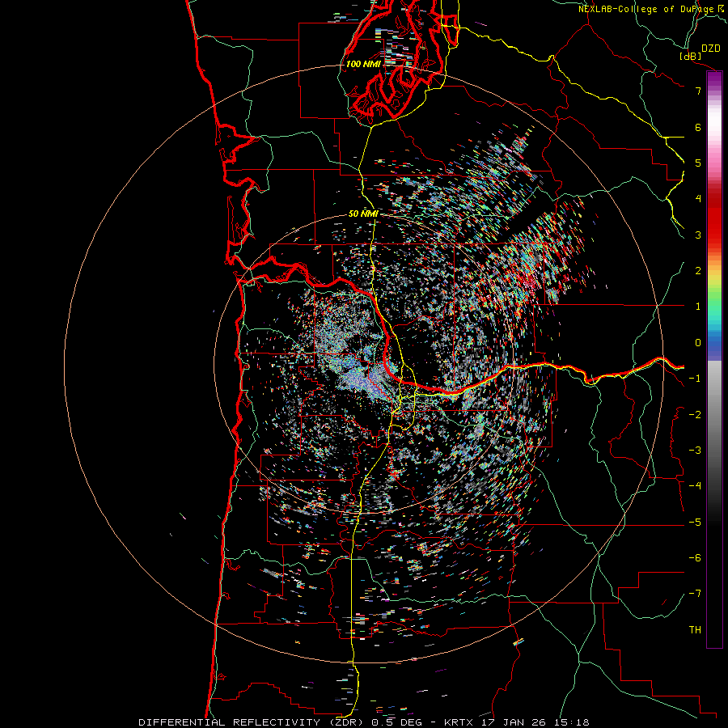
Task: Click the 6 value on the scale
Action: (x=698, y=127)
